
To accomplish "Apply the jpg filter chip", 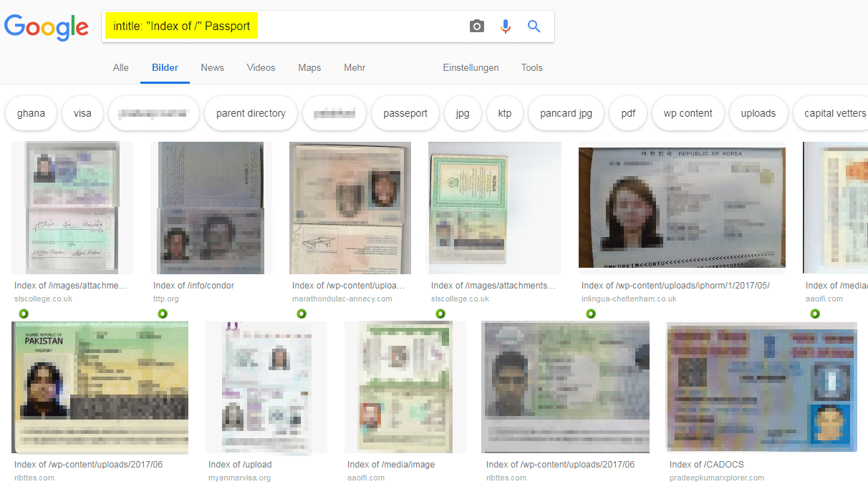I will tap(463, 113).
